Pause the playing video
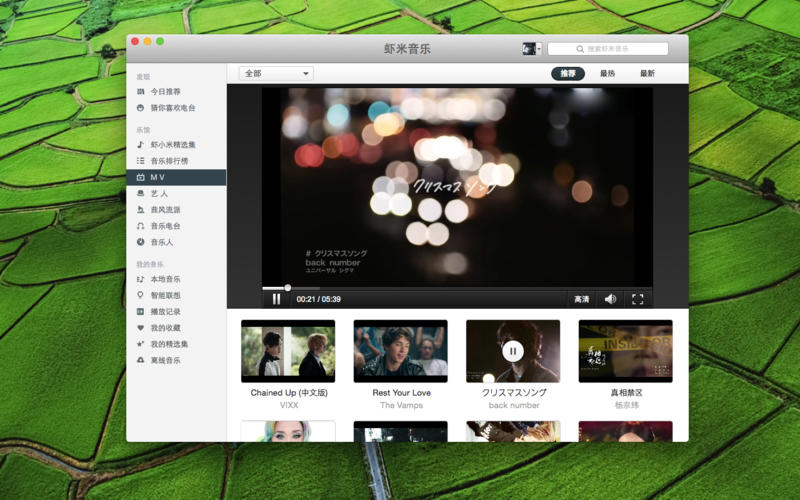Screen dimensions: 800x500 (x=276, y=299)
